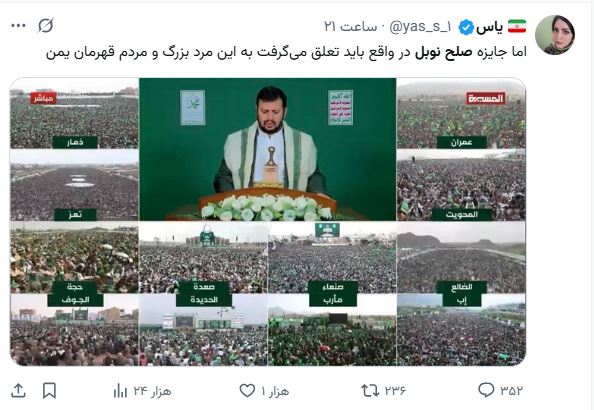Click the Grok slashed circle icon
Viewport: 594px width, 410px height.
coord(45,25)
